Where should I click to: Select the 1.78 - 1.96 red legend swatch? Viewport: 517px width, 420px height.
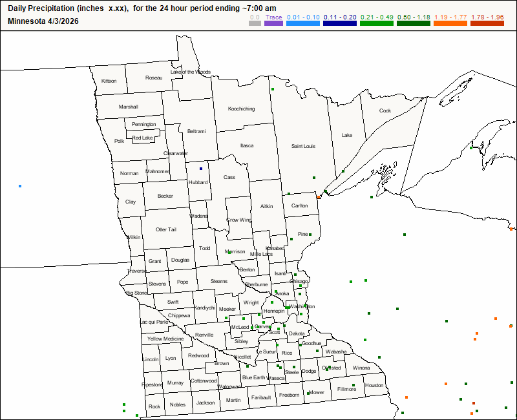[x=487, y=23]
